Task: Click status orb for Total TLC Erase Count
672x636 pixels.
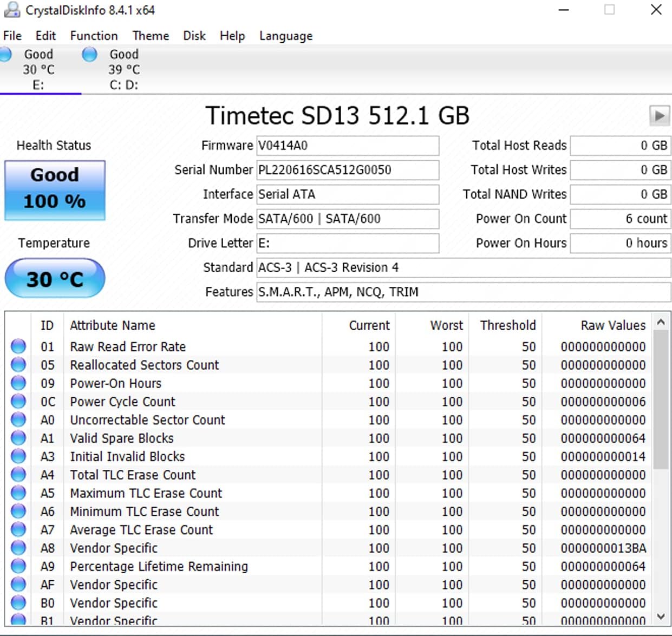Action: 18,475
